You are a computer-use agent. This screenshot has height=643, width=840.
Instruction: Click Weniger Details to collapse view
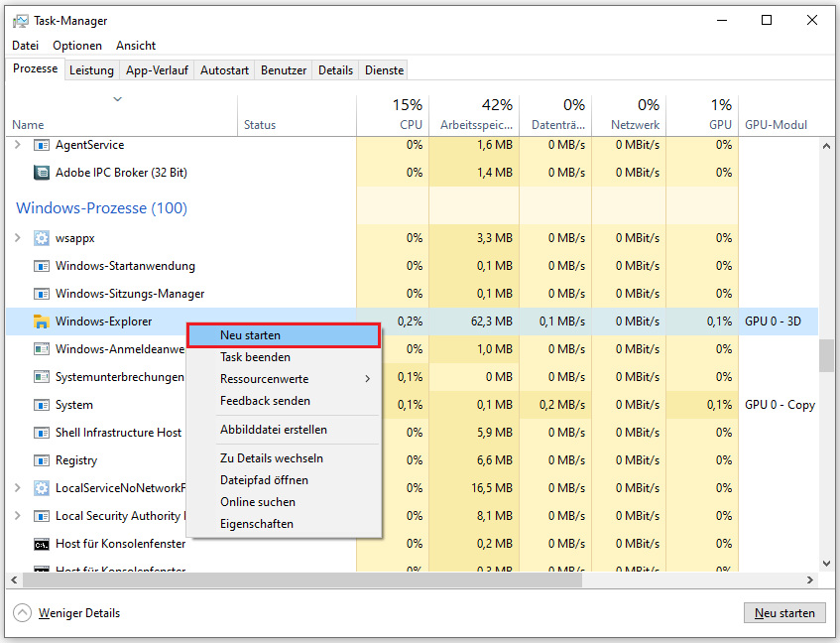pyautogui.click(x=79, y=612)
